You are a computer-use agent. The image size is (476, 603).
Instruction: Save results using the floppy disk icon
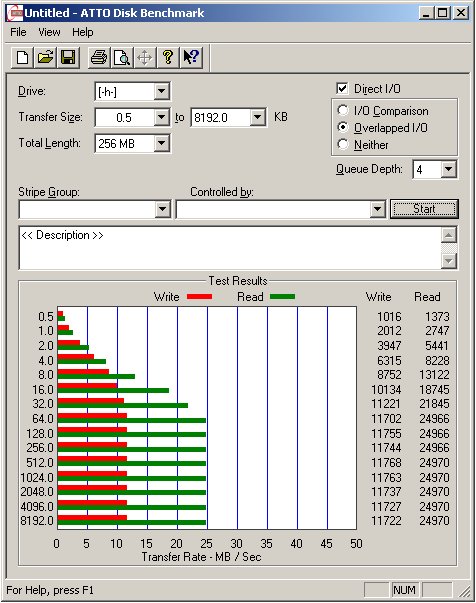point(68,58)
